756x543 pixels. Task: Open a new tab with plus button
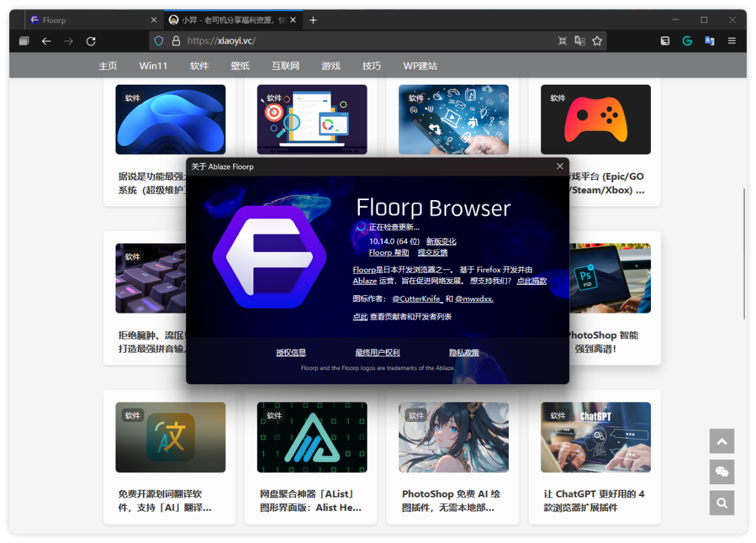tap(313, 20)
